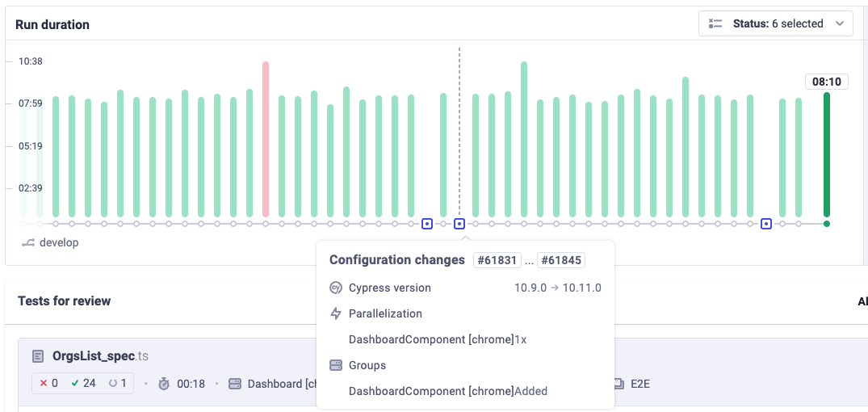
Task: Click the stopwatch duration icon showing 00:18
Action: [164, 384]
